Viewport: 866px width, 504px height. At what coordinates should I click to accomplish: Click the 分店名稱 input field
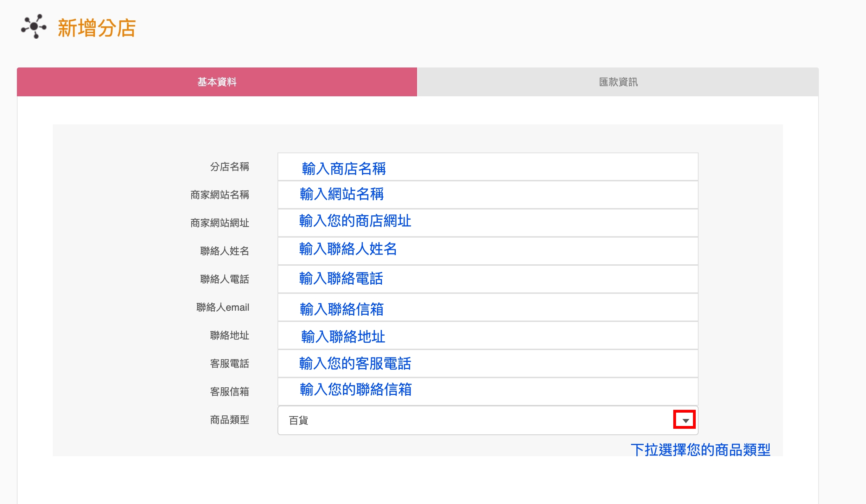(x=488, y=167)
